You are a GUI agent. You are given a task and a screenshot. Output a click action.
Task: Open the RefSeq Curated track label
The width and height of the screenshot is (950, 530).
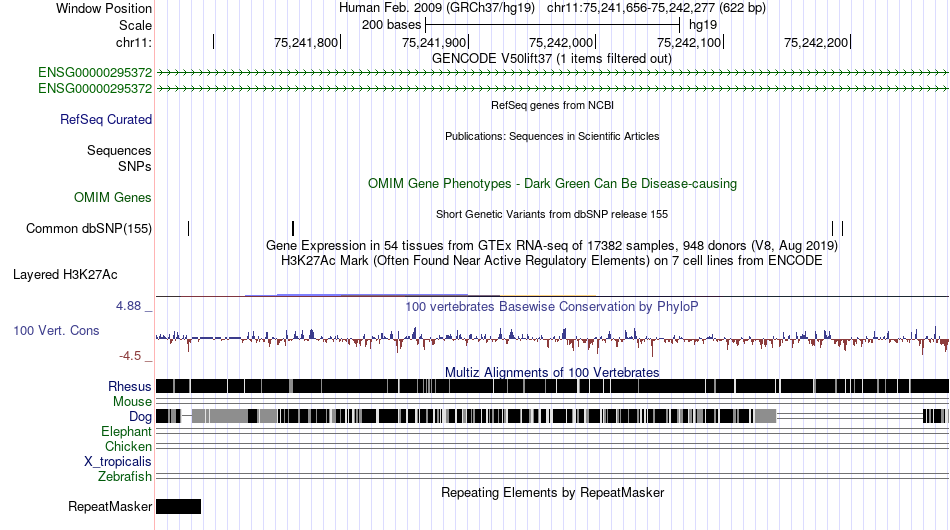(106, 119)
